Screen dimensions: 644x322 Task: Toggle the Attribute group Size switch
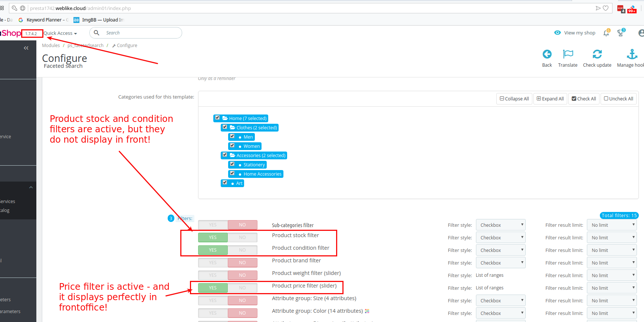228,301
